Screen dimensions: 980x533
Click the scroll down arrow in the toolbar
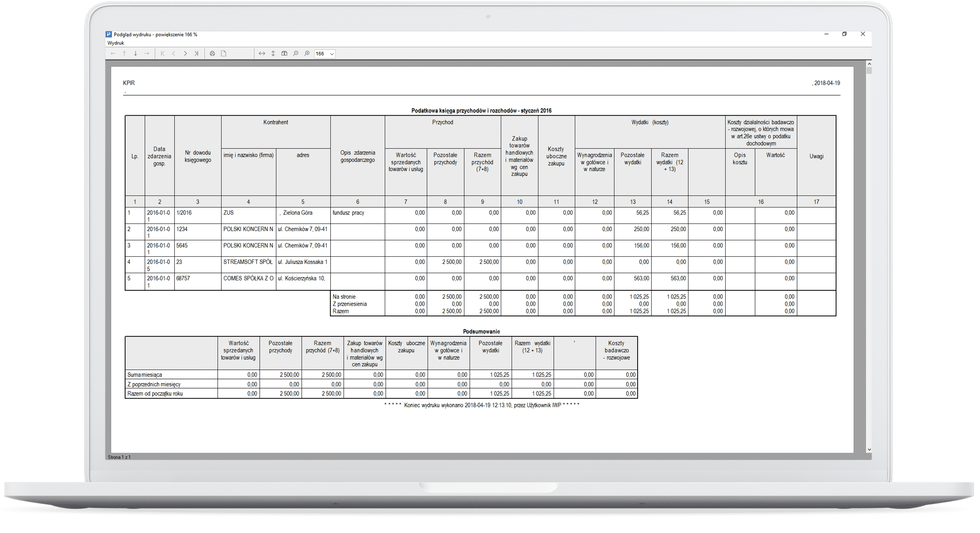pos(136,54)
